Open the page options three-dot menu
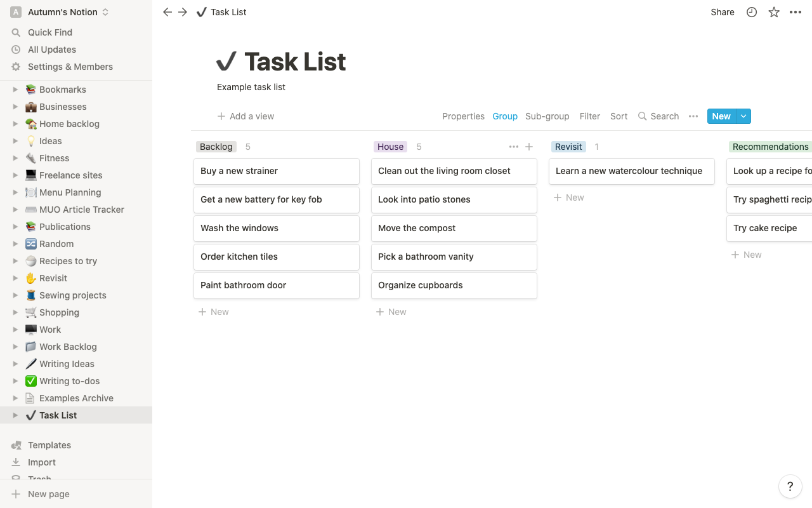The width and height of the screenshot is (812, 508). [796, 12]
